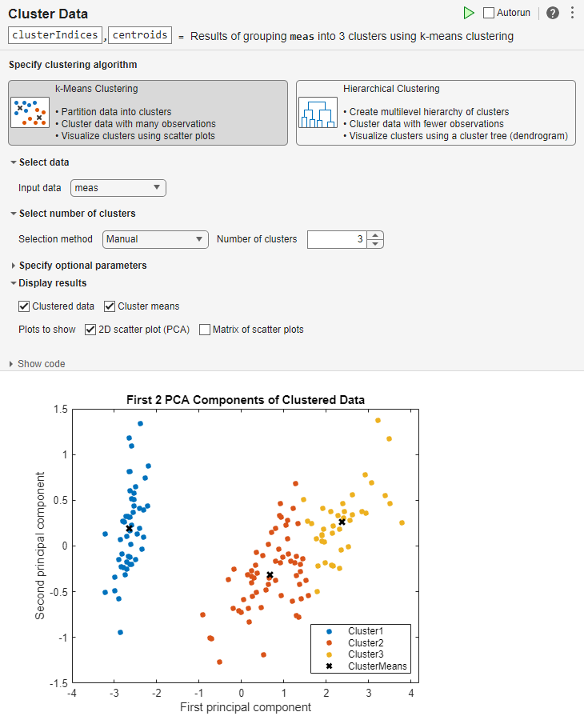
Task: Run the Cluster Data live task
Action: [x=470, y=12]
